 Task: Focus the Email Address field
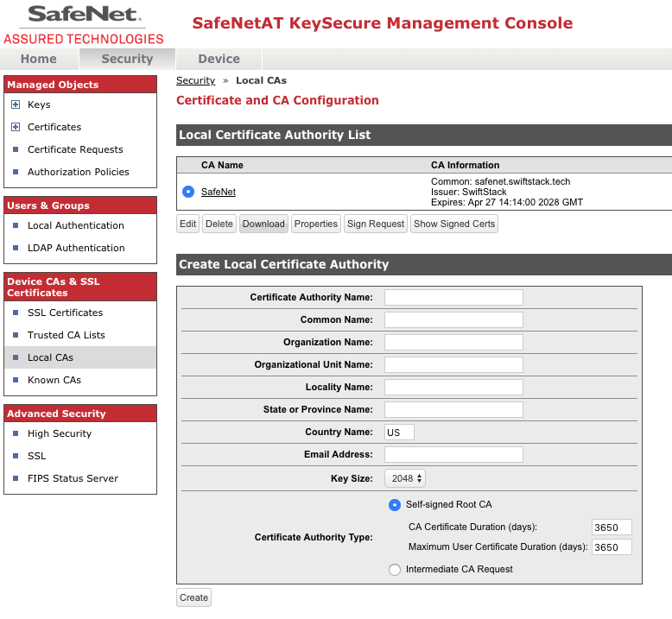click(x=453, y=454)
